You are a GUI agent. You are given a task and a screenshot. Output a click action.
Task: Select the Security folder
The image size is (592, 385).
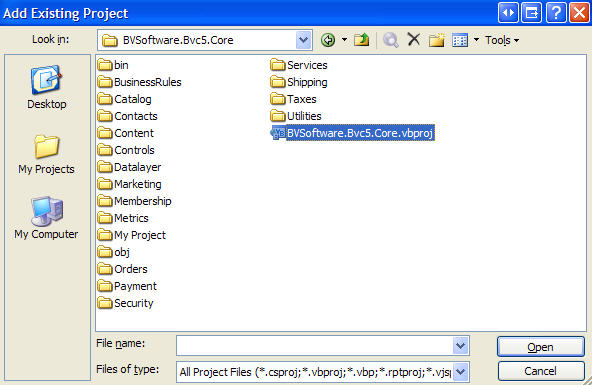126,303
